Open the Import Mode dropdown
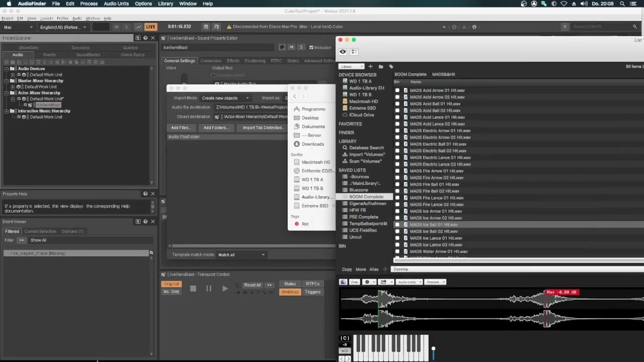 225,98
